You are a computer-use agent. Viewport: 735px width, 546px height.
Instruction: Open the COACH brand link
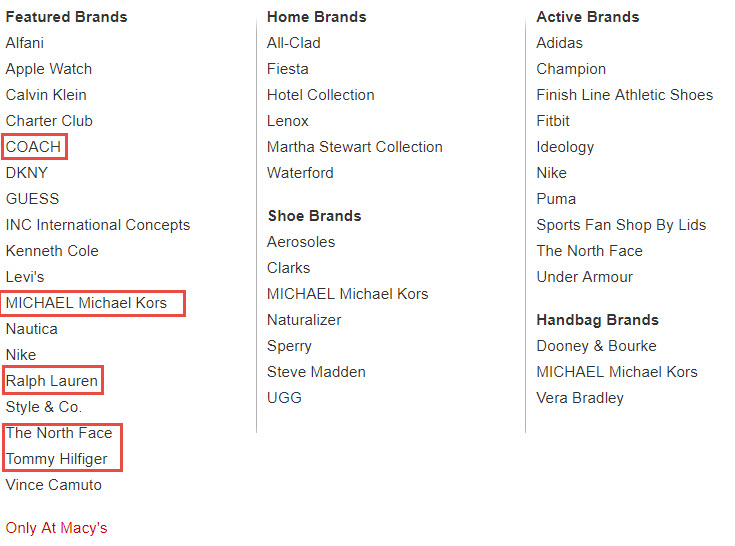[x=33, y=147]
